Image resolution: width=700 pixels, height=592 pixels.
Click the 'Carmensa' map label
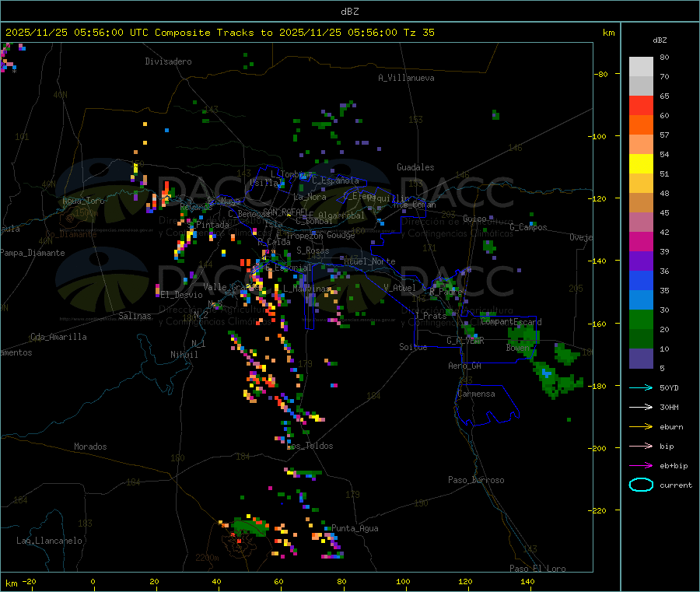tap(476, 394)
